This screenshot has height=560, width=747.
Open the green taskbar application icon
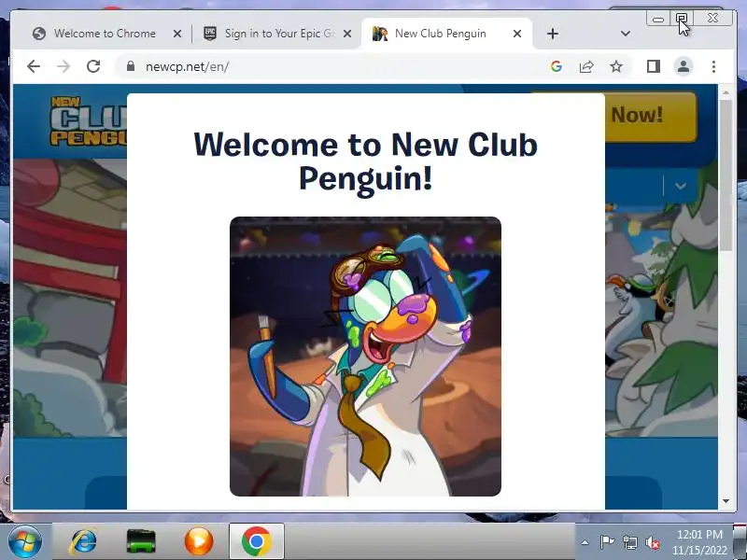141,541
